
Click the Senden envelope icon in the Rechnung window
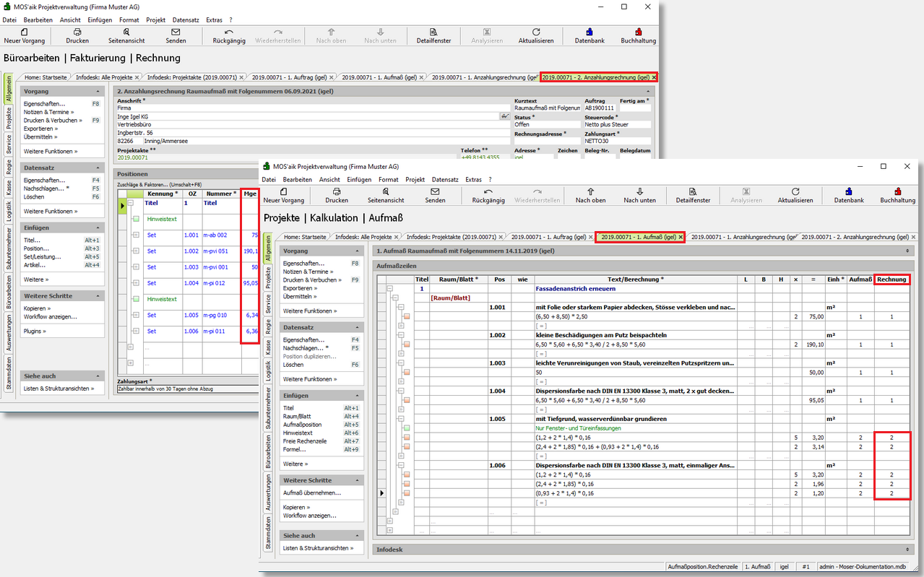[x=176, y=32]
